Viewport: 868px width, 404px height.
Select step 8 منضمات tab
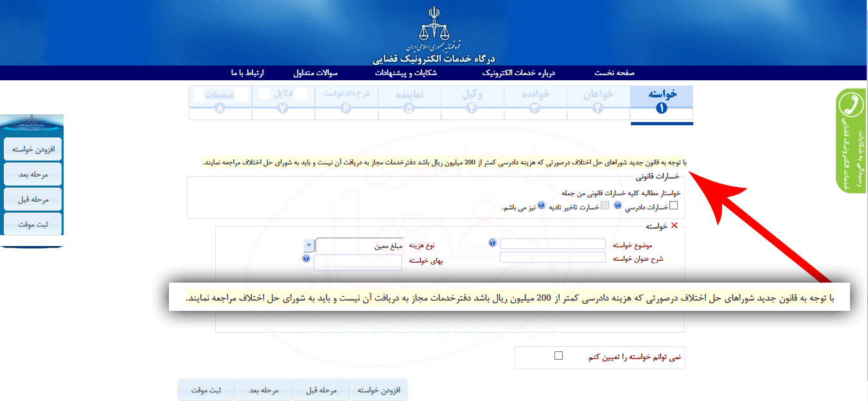click(x=220, y=103)
